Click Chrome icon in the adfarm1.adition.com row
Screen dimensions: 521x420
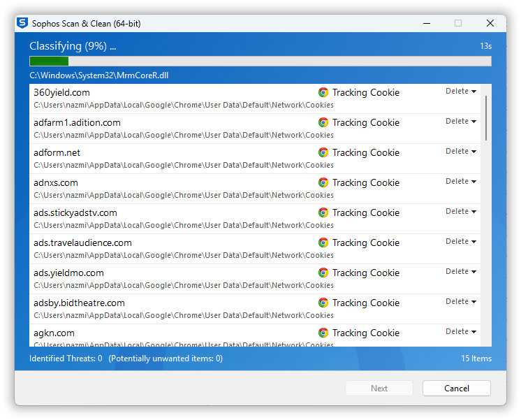323,122
